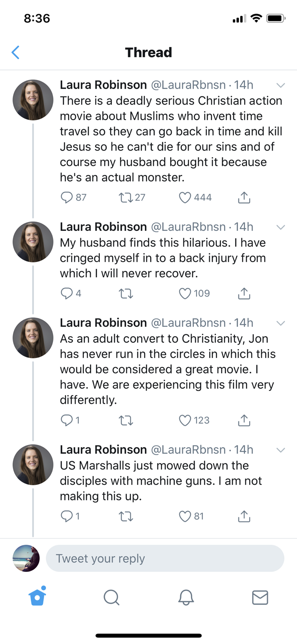Open options chevron on first tweet
297x644 pixels.
(281, 85)
